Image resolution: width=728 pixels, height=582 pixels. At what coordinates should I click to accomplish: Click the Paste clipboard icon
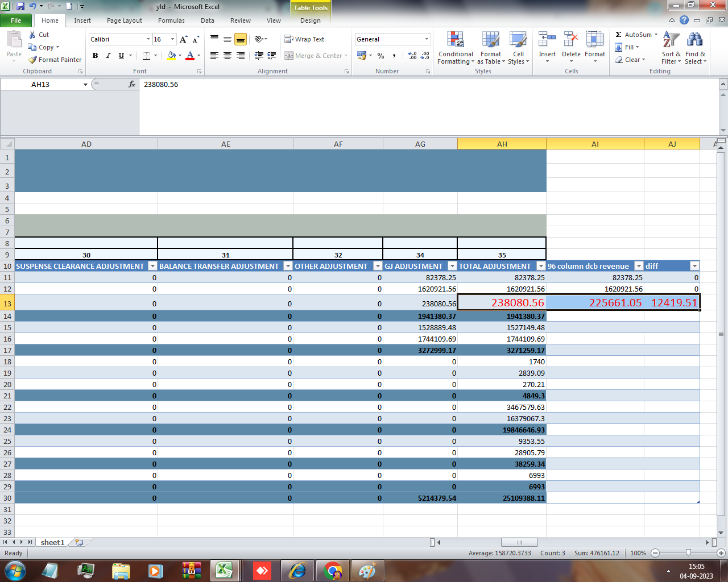click(x=14, y=40)
